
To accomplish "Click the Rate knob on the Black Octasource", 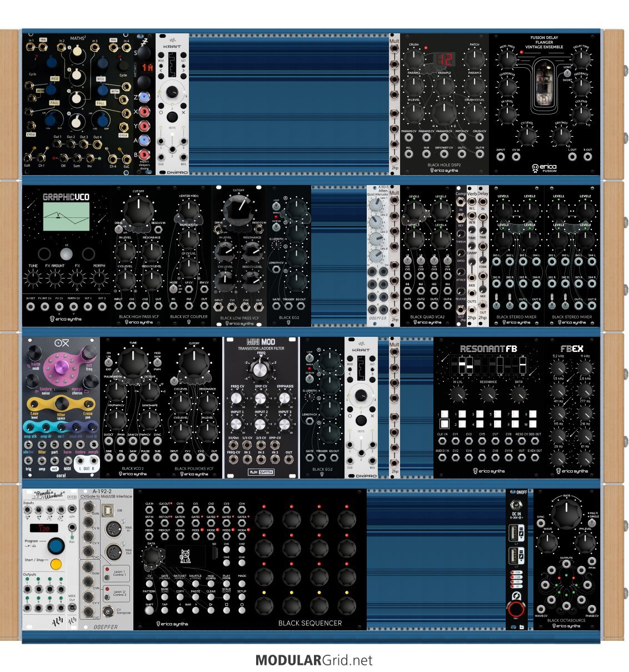I will tap(566, 514).
